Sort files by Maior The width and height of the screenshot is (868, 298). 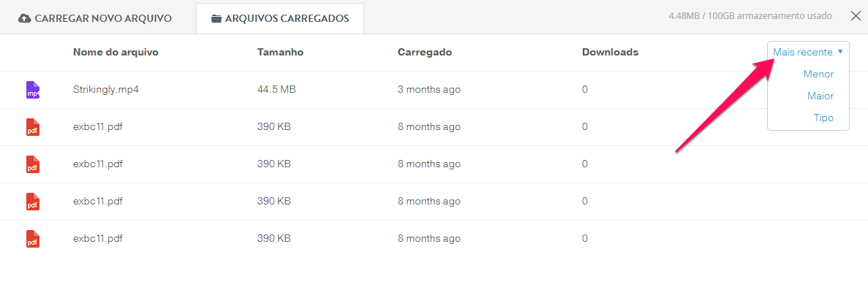tap(820, 96)
